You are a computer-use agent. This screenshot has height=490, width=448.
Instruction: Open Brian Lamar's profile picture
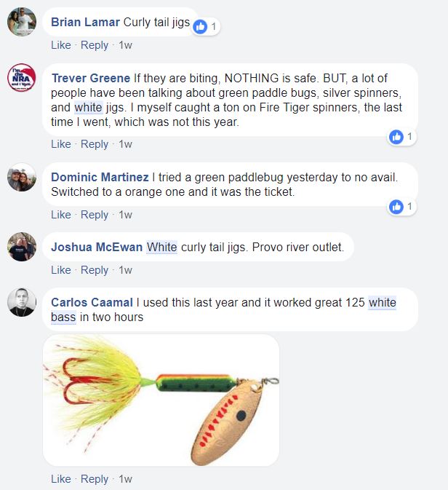22,22
